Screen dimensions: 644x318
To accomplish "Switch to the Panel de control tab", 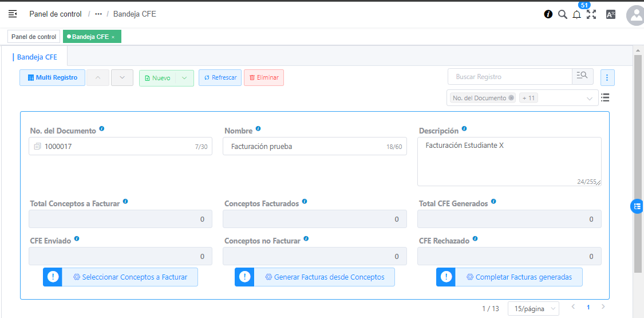I will 34,37.
